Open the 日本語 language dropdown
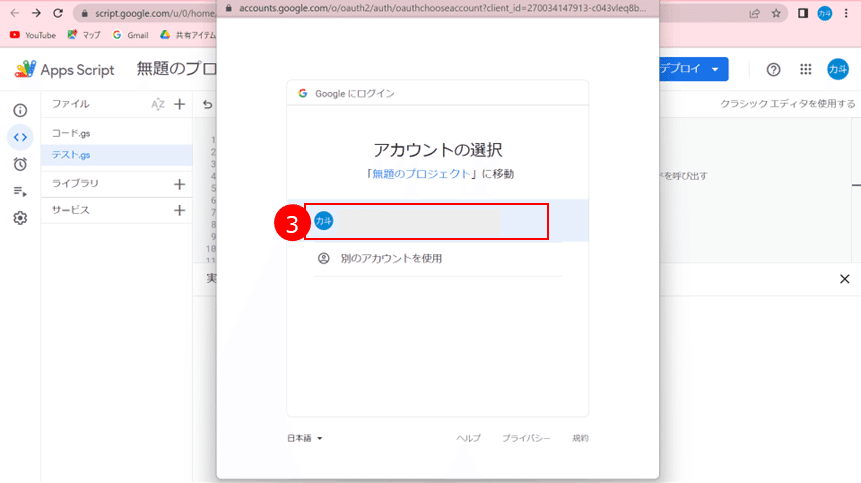Screen dimensions: 861x483 (305, 438)
